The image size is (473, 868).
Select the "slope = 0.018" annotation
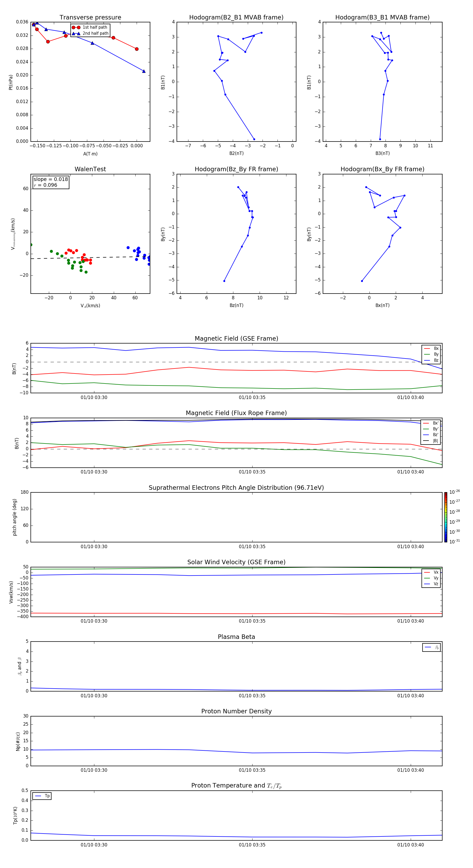pyautogui.click(x=50, y=179)
